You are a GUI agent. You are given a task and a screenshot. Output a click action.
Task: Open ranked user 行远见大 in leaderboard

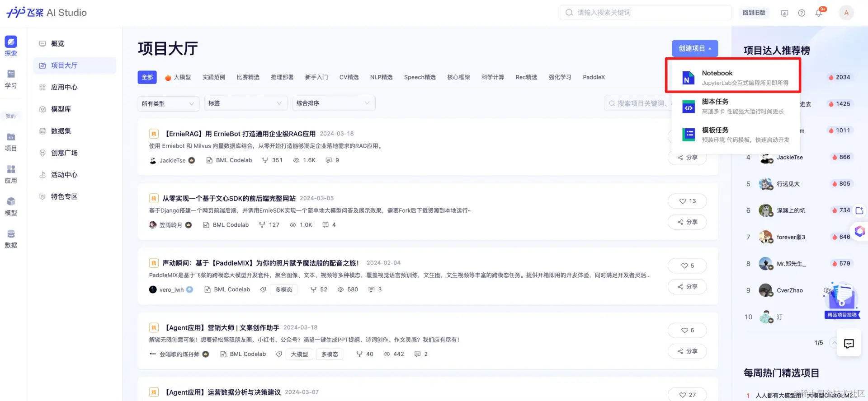(788, 184)
